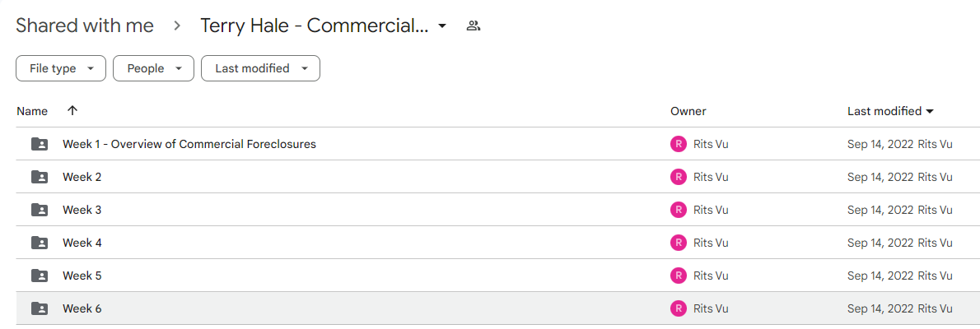
Task: Click the Owner column header
Action: 688,111
